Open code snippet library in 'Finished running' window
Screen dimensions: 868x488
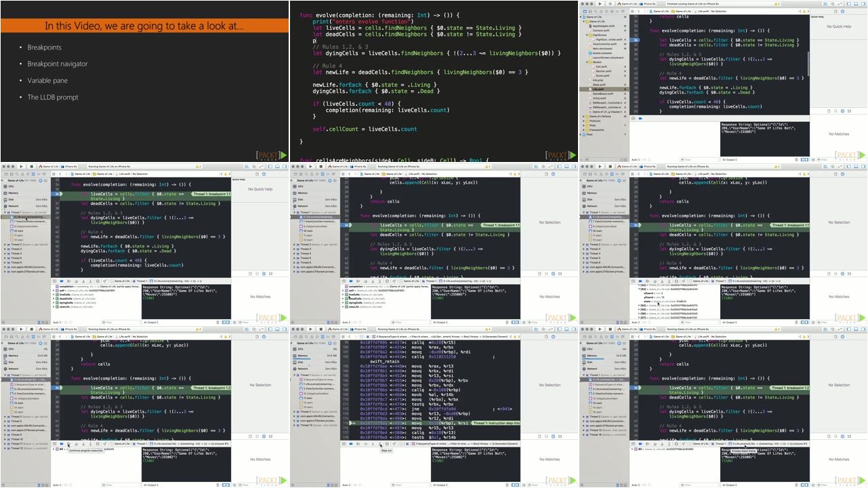click(x=835, y=111)
